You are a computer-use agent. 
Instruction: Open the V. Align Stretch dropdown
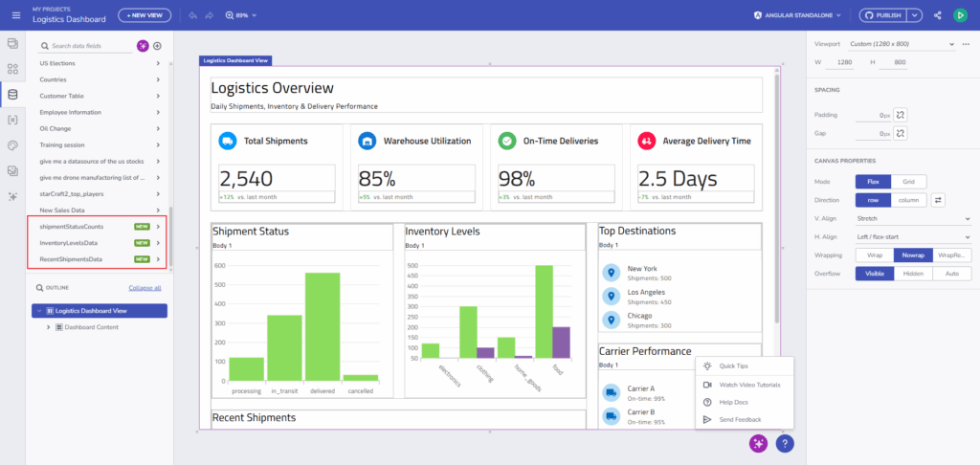(912, 218)
